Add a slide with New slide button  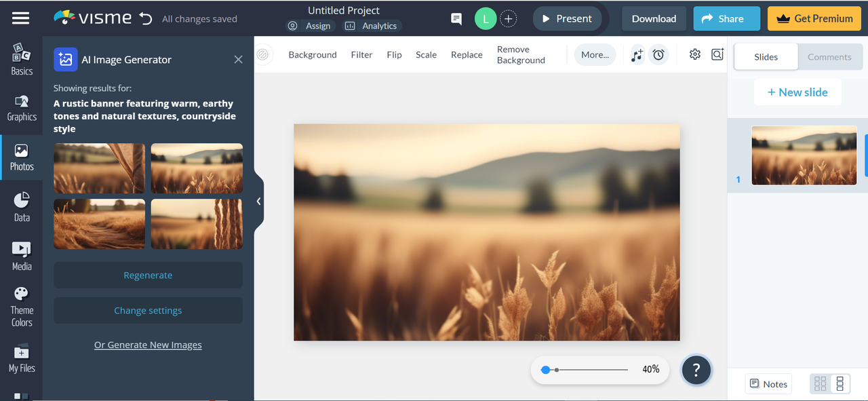tap(797, 92)
